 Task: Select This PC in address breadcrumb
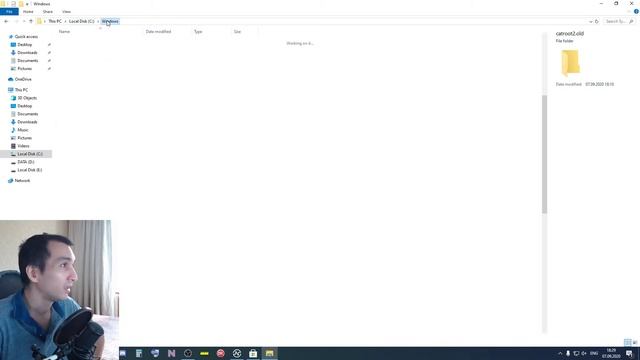tap(55, 21)
